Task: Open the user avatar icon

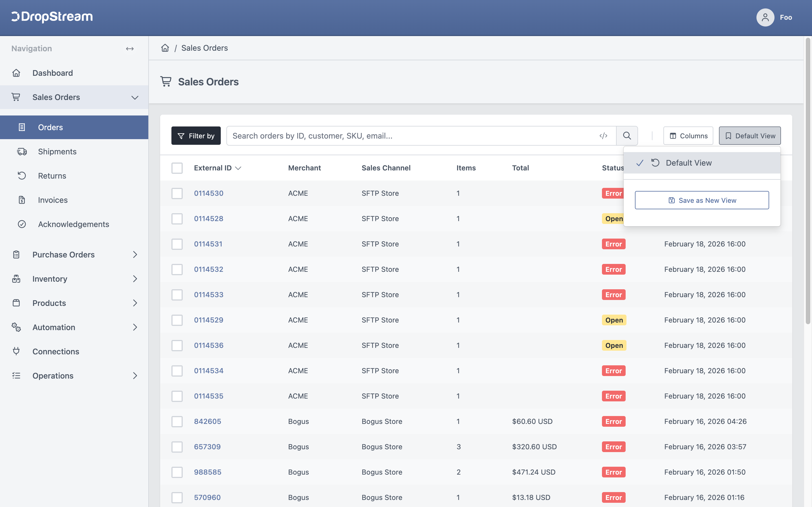Action: [765, 17]
